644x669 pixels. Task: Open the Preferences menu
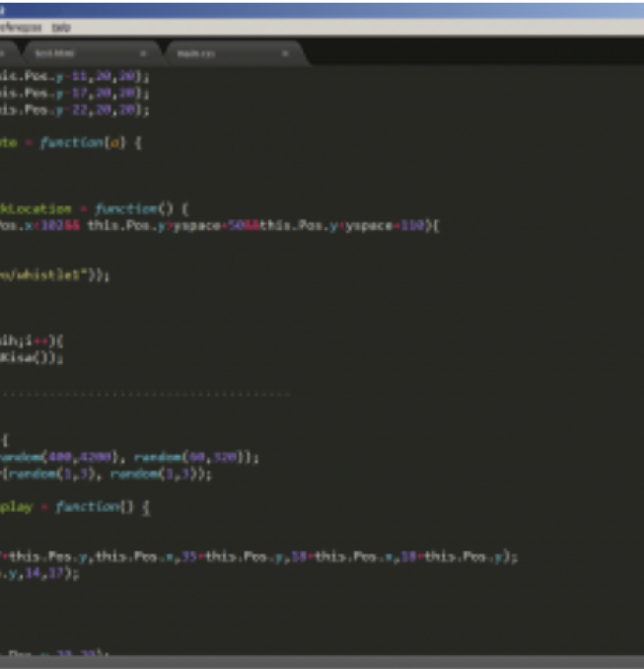pyautogui.click(x=23, y=27)
